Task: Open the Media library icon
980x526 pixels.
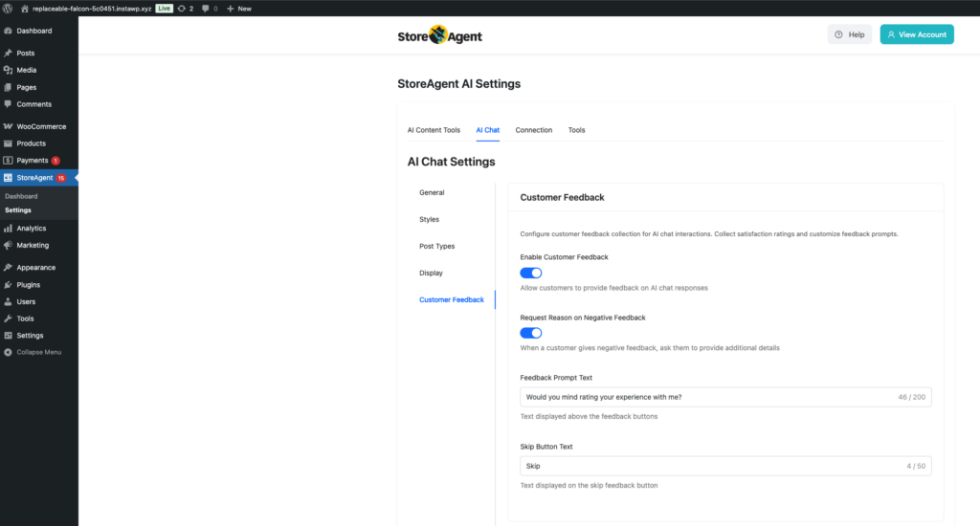Action: pyautogui.click(x=8, y=70)
